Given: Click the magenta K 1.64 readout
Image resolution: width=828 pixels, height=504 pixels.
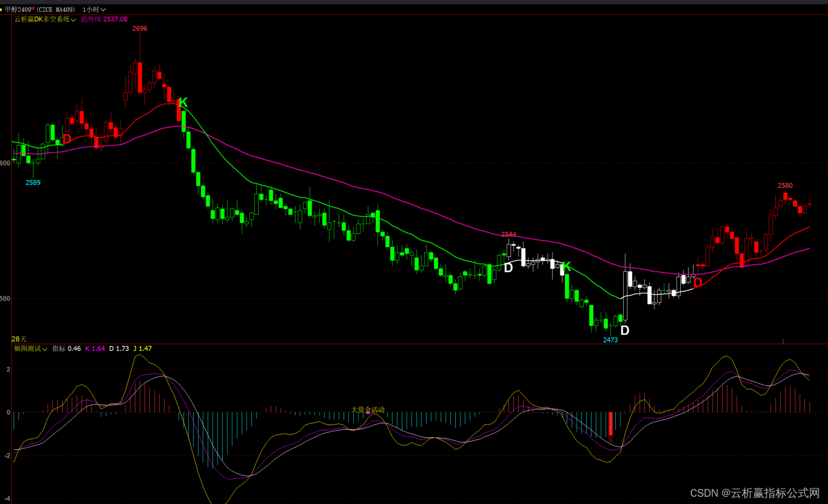Looking at the screenshot, I should click(95, 348).
